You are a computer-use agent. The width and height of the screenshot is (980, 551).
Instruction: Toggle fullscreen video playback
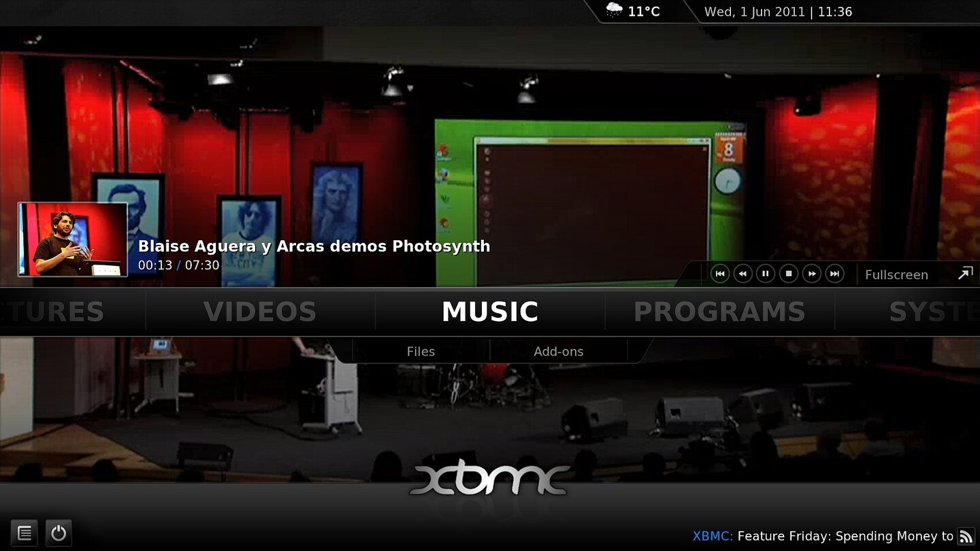click(x=896, y=274)
